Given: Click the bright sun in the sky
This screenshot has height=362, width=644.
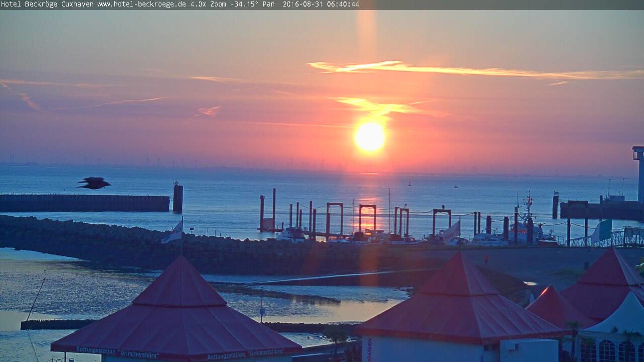Looking at the screenshot, I should coord(370,137).
